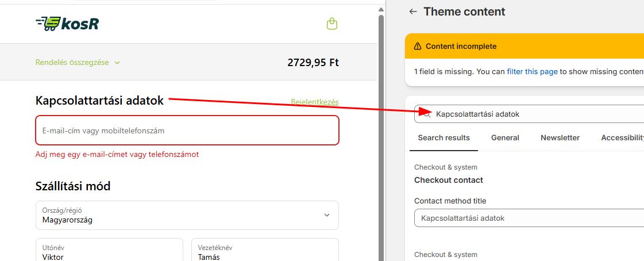Screen dimensions: 644x261
Task: Expand the Rendelés összegzése order summary
Action: coord(78,63)
